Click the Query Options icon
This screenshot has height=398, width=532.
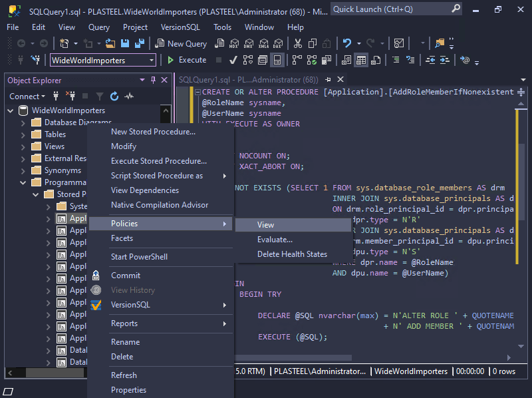[263, 60]
